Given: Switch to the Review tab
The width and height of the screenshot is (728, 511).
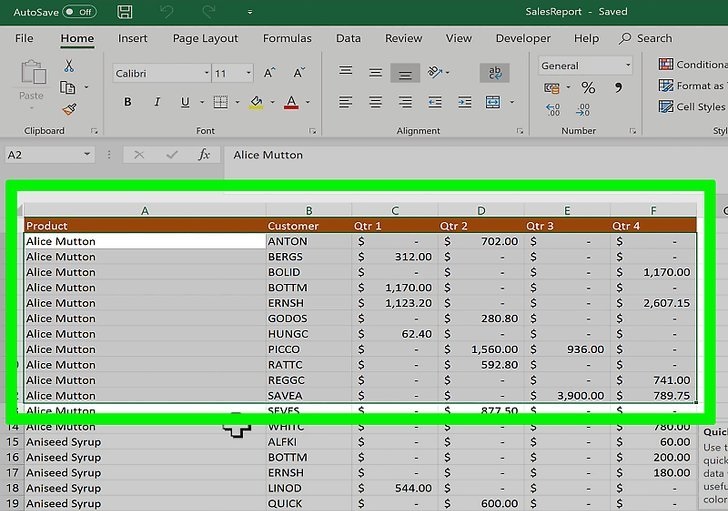Looking at the screenshot, I should (x=403, y=38).
